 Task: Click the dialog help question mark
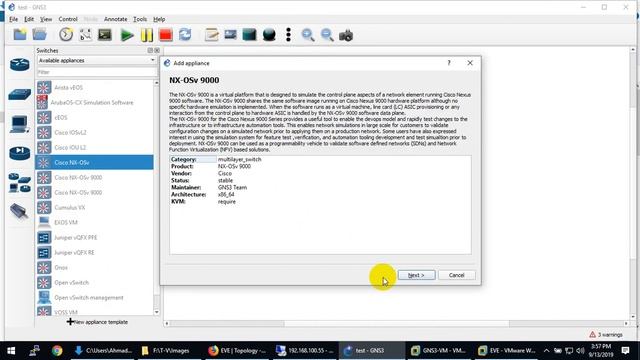[x=449, y=63]
